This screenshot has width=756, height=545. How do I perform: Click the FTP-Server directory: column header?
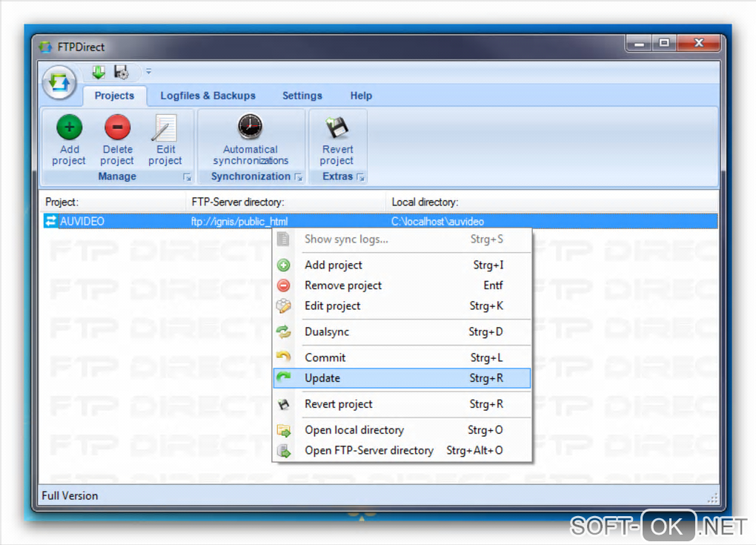point(286,202)
